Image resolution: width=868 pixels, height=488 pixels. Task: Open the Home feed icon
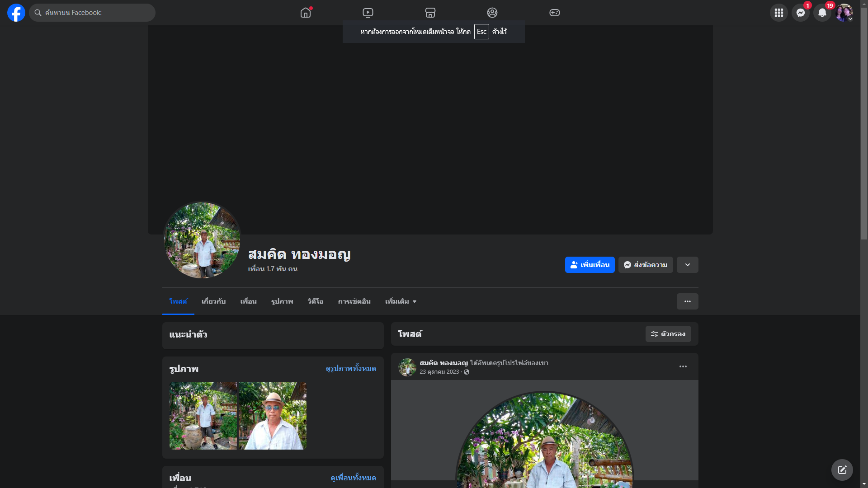[x=306, y=13]
